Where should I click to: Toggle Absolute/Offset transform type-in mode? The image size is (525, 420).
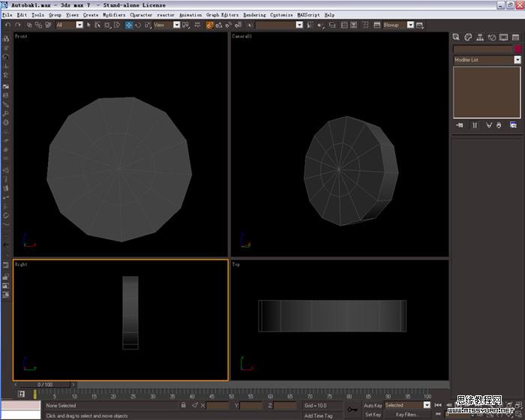(195, 405)
